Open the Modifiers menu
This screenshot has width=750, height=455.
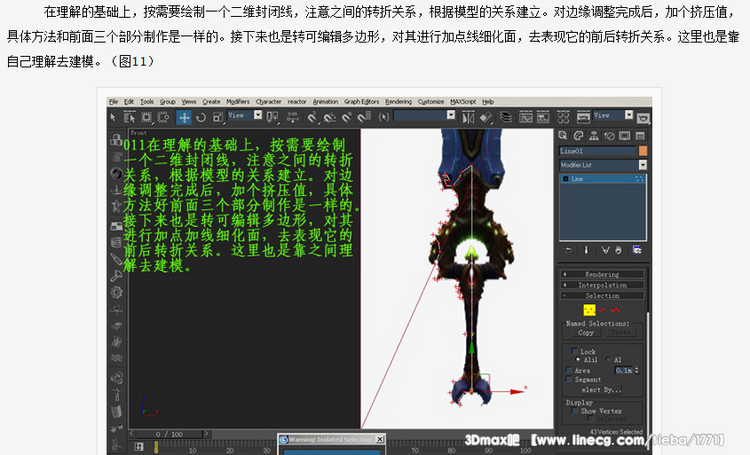click(x=238, y=102)
